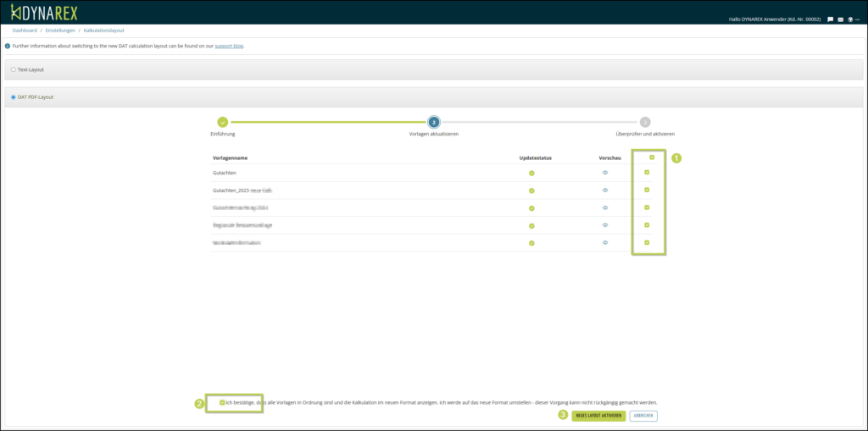
Task: Click update status checkmark for Gutachten
Action: coord(531,173)
